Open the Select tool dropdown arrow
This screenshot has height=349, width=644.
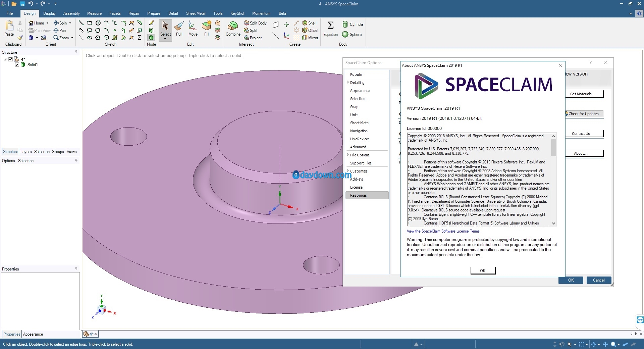[165, 39]
